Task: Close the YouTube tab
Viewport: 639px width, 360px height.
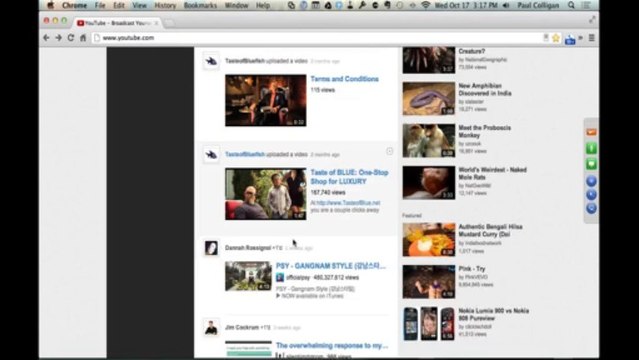Action: tap(156, 23)
